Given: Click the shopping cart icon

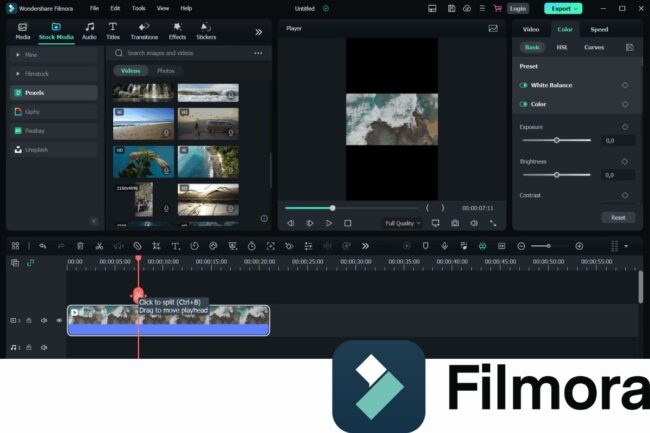Looking at the screenshot, I should (x=497, y=8).
